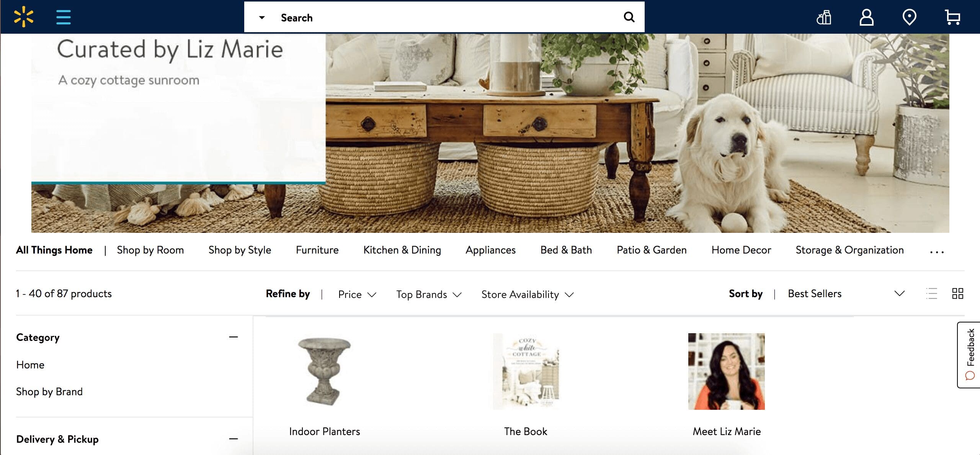Image resolution: width=980 pixels, height=455 pixels.
Task: Click the Liz Marie portrait thumbnail
Action: pyautogui.click(x=727, y=372)
